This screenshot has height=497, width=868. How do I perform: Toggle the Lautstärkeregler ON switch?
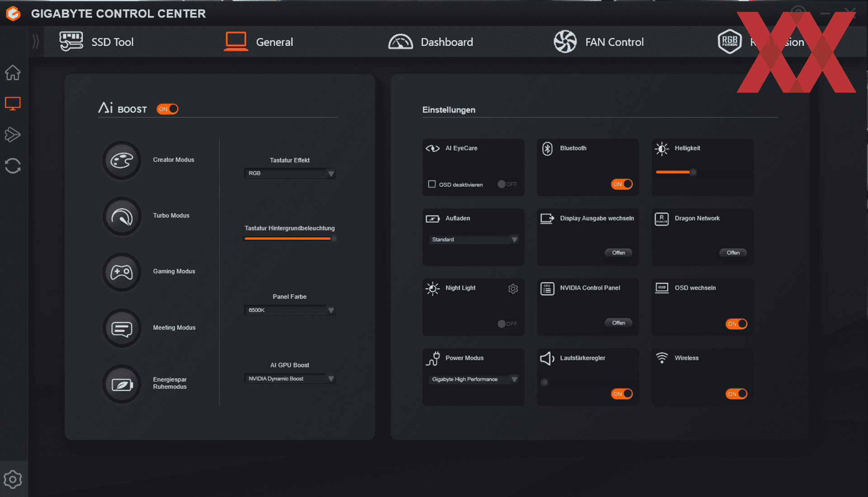[622, 394]
